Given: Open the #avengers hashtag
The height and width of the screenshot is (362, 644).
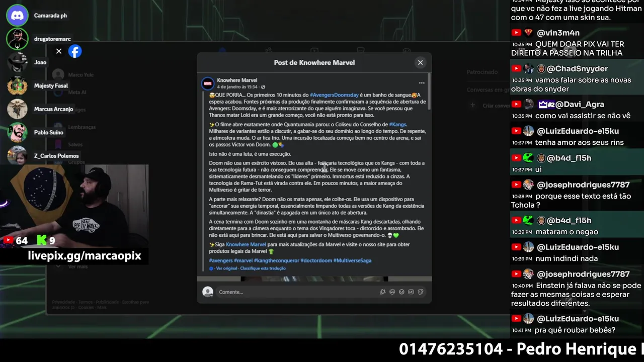Looking at the screenshot, I should coord(220,260).
